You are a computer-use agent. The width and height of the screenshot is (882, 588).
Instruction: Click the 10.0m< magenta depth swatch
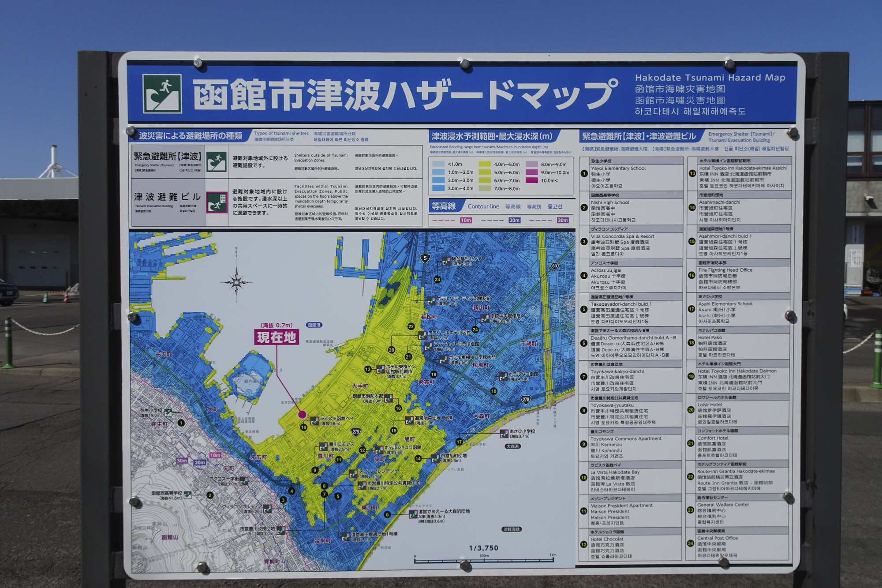tap(531, 180)
